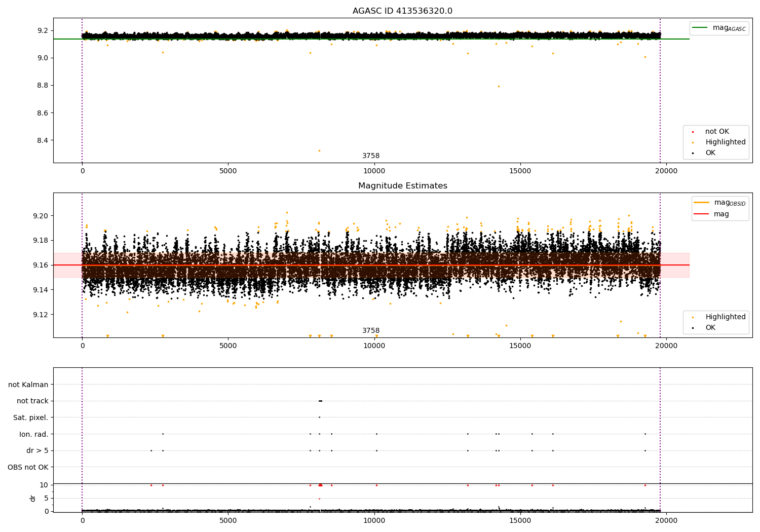Click the 'not track' data marker cluster
This screenshot has width=760, height=532.
point(320,401)
